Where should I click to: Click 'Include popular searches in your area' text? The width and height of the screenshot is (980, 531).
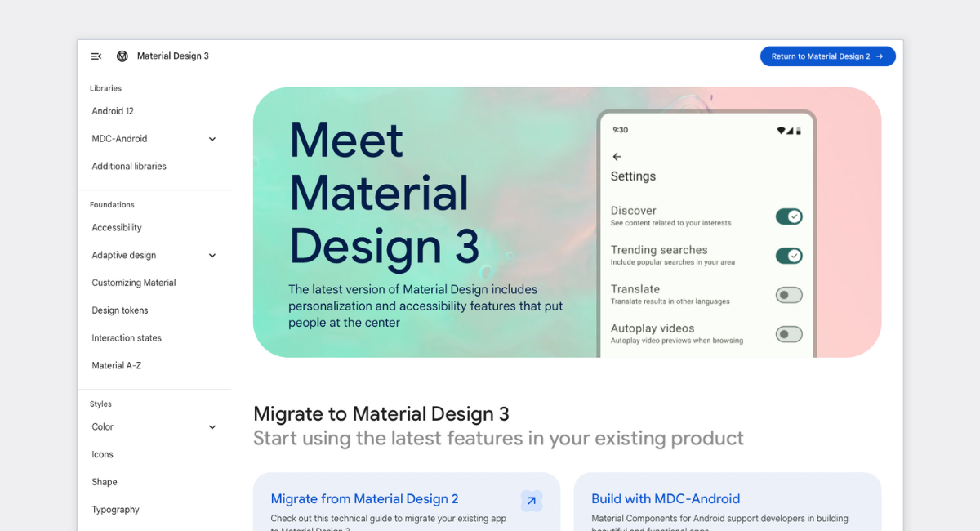pyautogui.click(x=672, y=262)
